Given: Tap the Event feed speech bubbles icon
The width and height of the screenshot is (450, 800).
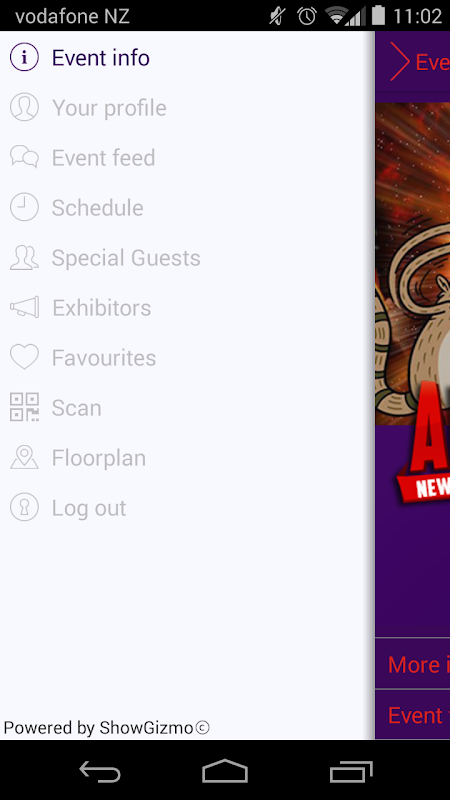Looking at the screenshot, I should click(x=24, y=157).
